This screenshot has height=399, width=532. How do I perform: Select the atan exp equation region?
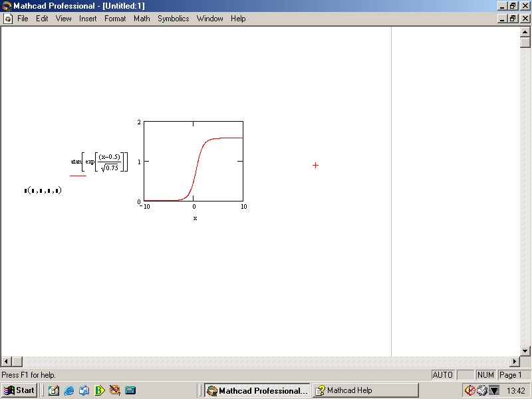point(100,162)
